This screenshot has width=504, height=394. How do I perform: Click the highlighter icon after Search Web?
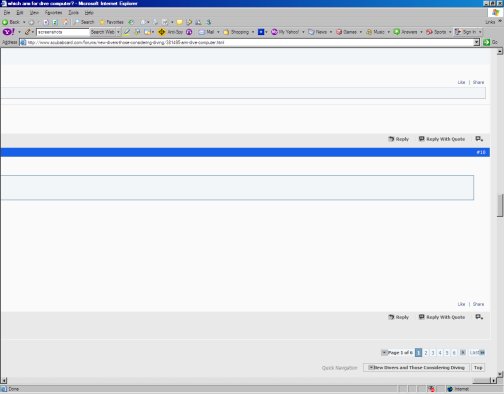coord(127,32)
